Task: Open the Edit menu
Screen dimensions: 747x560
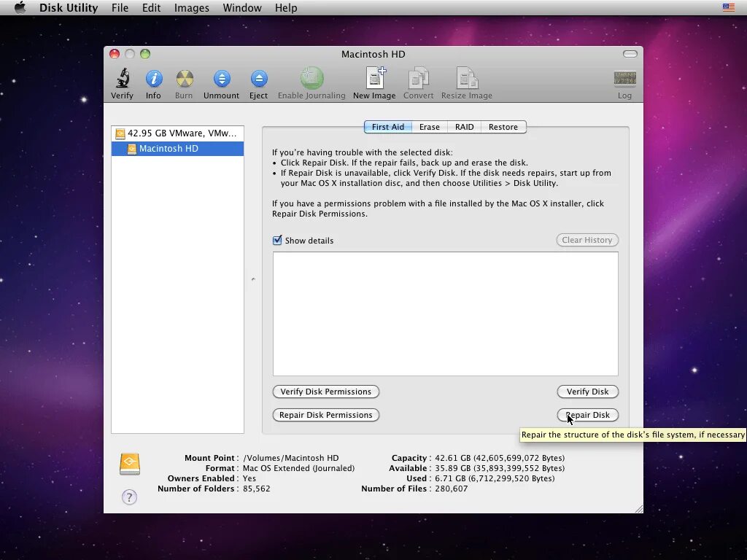Action: [151, 7]
